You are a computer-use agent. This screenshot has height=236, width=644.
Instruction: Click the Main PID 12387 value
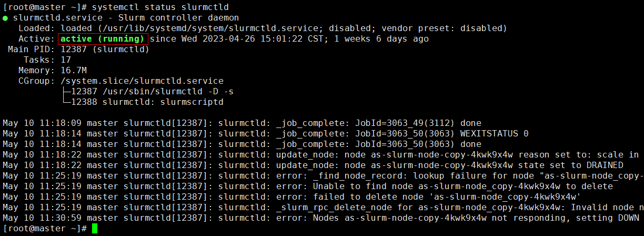pyautogui.click(x=105, y=50)
